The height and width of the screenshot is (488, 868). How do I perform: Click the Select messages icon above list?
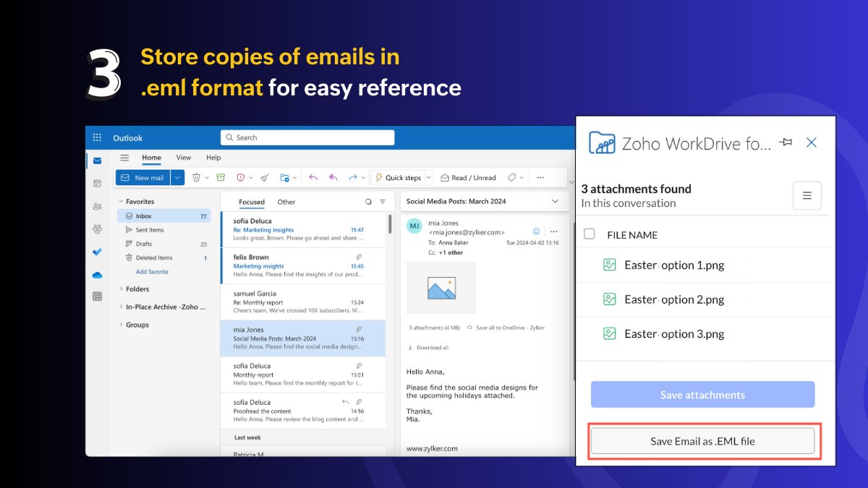click(368, 202)
